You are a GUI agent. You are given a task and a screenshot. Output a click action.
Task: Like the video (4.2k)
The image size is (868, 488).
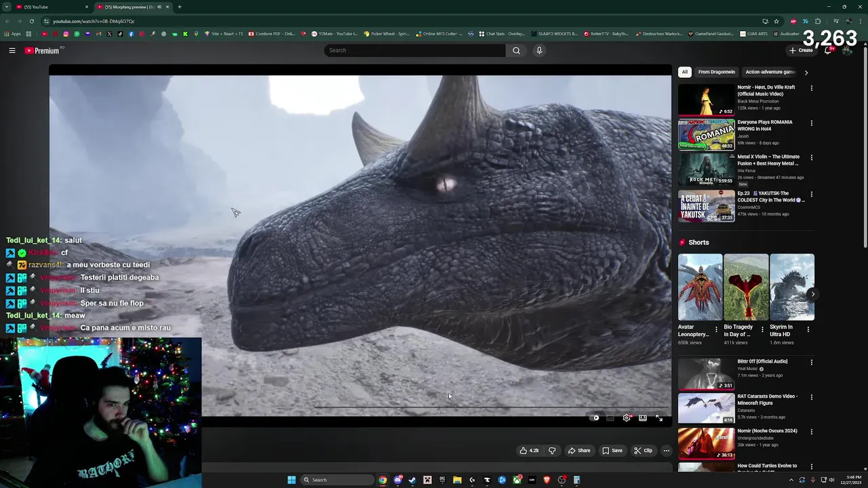pos(529,451)
